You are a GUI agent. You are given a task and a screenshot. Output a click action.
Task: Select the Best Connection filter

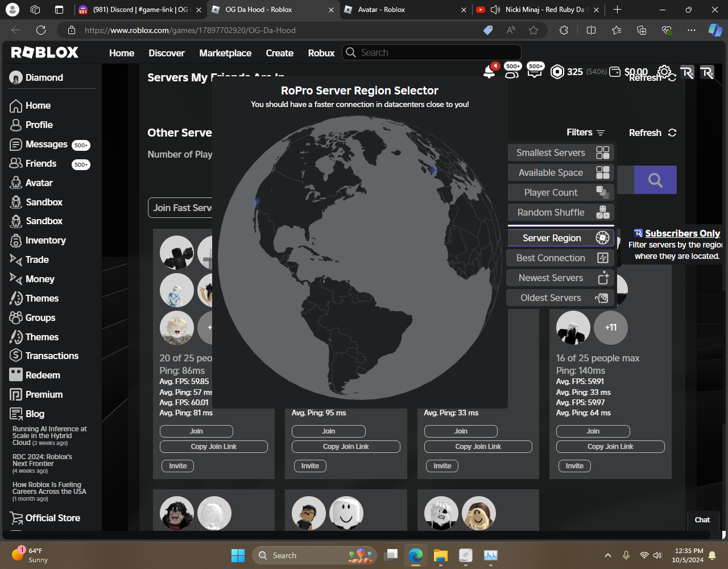coord(561,258)
